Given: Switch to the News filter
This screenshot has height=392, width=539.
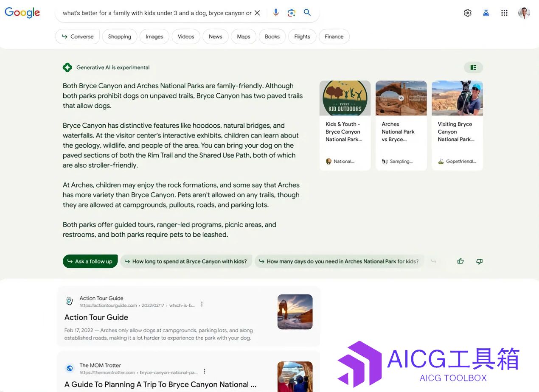Looking at the screenshot, I should coord(216,36).
